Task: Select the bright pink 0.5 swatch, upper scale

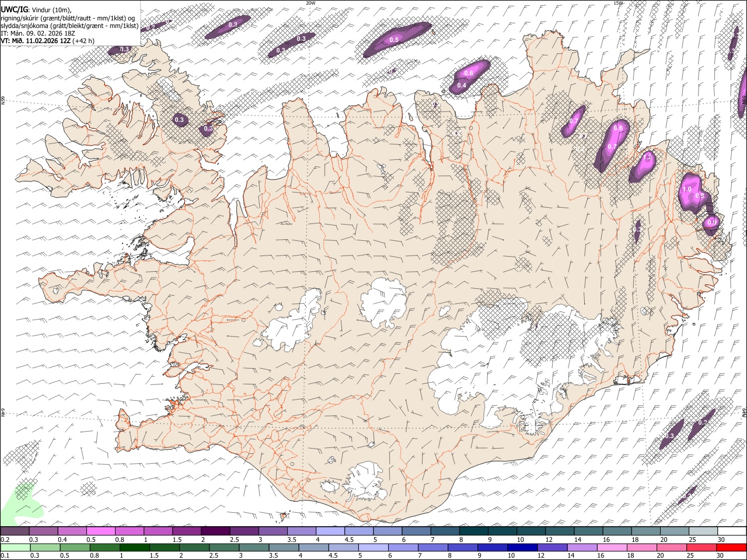Action: coord(100,531)
